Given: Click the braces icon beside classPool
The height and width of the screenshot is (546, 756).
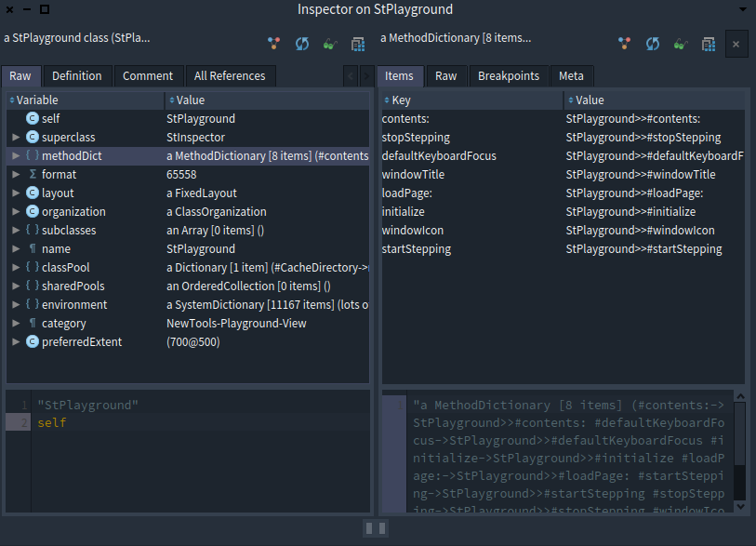Looking at the screenshot, I should [x=33, y=267].
